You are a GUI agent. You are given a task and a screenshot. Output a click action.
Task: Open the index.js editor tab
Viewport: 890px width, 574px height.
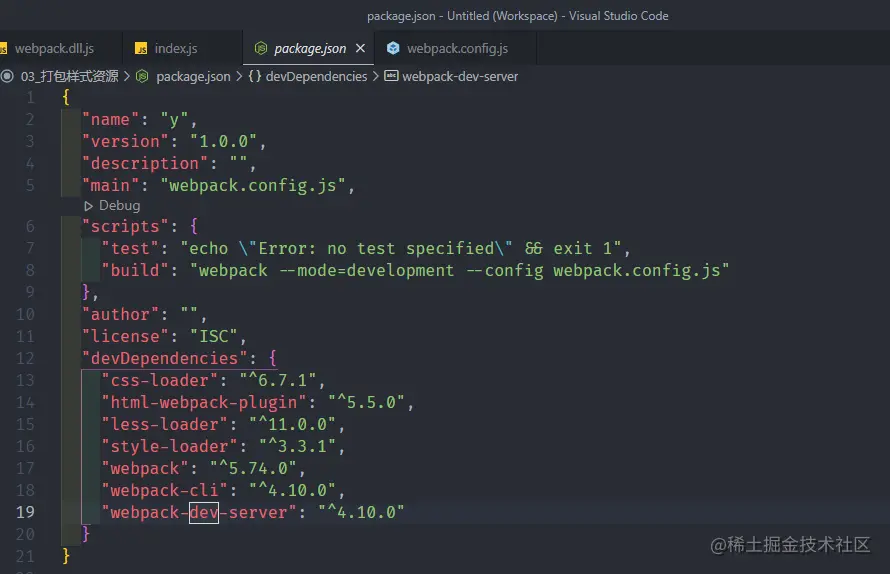pyautogui.click(x=176, y=49)
